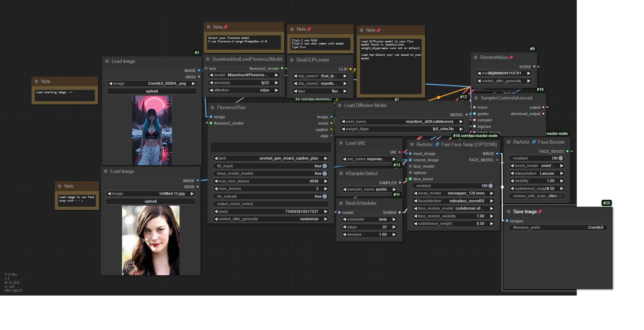The image size is (644, 330).
Task: Click the left arrow to decrease denoise
Action: (344, 235)
